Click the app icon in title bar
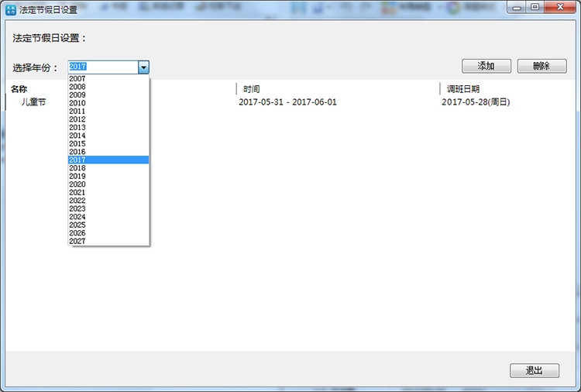This screenshot has height=392, width=581. pyautogui.click(x=10, y=9)
